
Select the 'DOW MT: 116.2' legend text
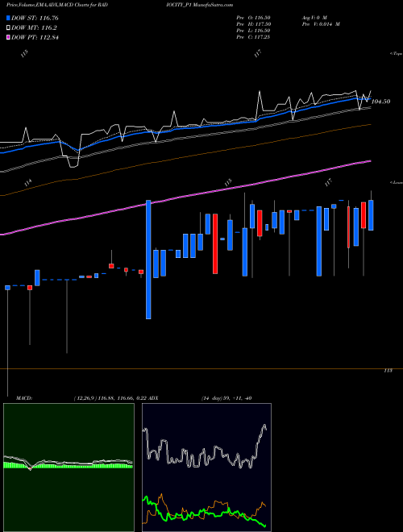coord(34,28)
